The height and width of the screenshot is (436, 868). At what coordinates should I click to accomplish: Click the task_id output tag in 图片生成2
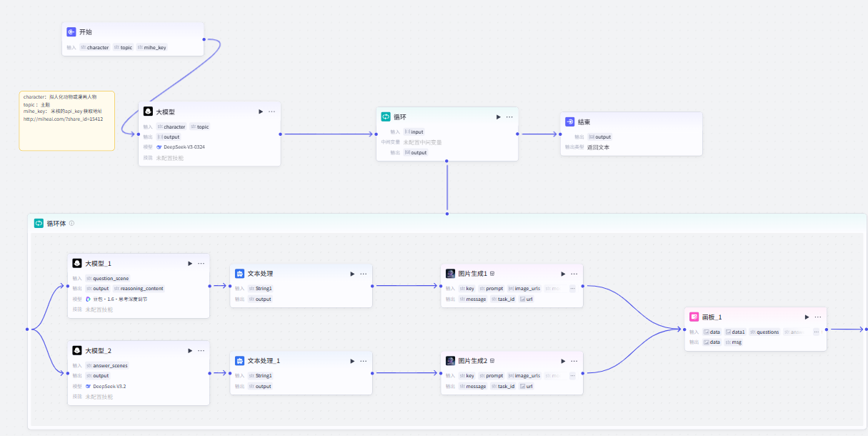pyautogui.click(x=503, y=386)
